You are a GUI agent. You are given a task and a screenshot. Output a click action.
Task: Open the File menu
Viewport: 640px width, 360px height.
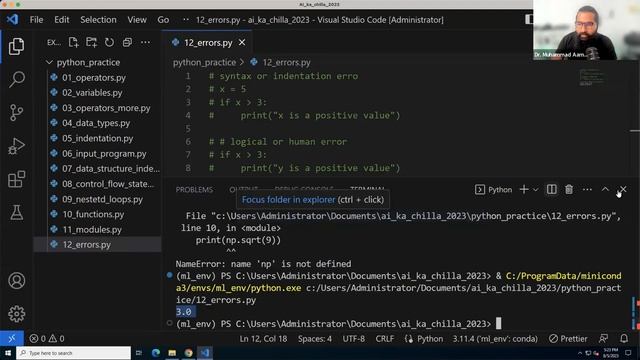36,20
